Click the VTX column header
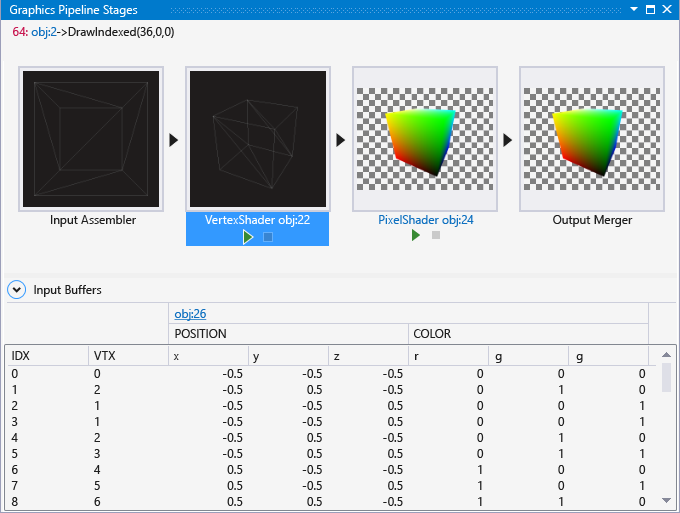Viewport: 680px width, 513px height. [x=128, y=356]
